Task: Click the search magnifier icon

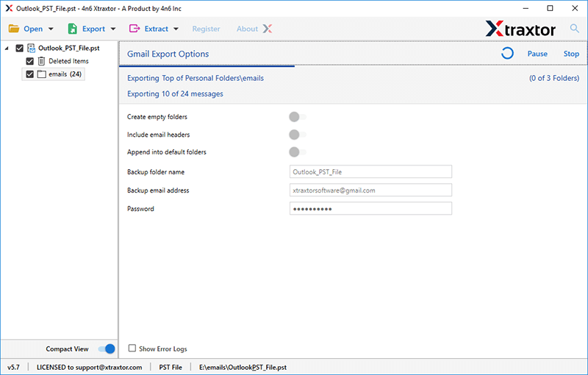Action: point(574,28)
